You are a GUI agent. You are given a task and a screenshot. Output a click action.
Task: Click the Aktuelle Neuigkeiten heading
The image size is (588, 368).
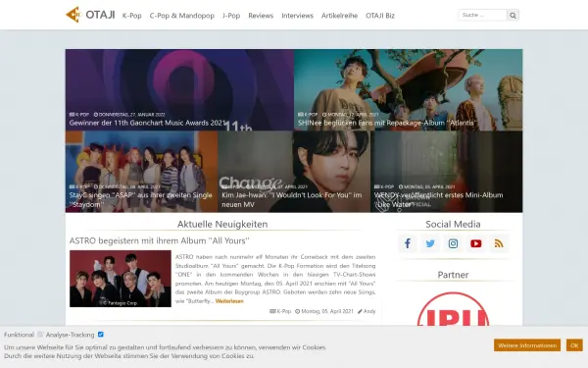click(x=222, y=224)
